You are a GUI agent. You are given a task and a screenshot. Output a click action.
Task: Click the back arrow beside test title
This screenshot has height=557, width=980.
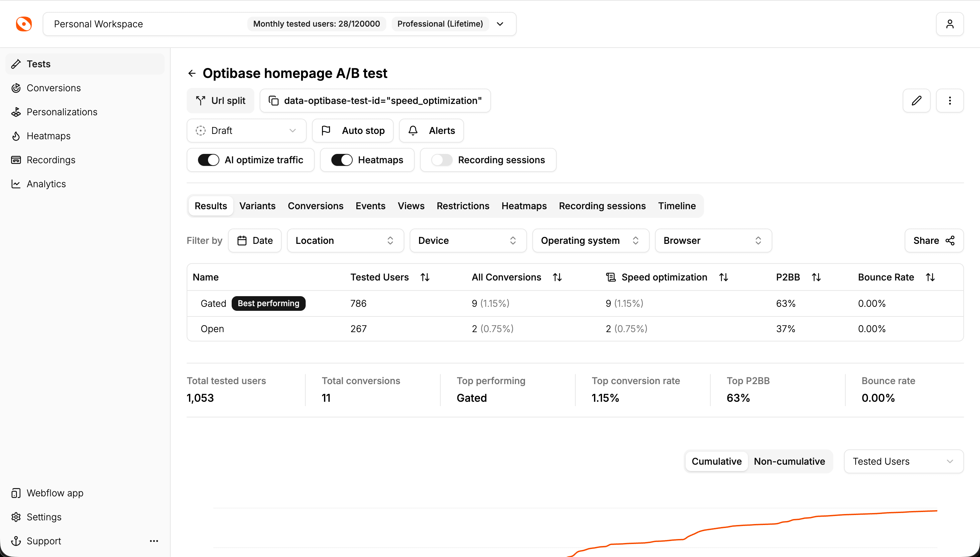pos(192,73)
